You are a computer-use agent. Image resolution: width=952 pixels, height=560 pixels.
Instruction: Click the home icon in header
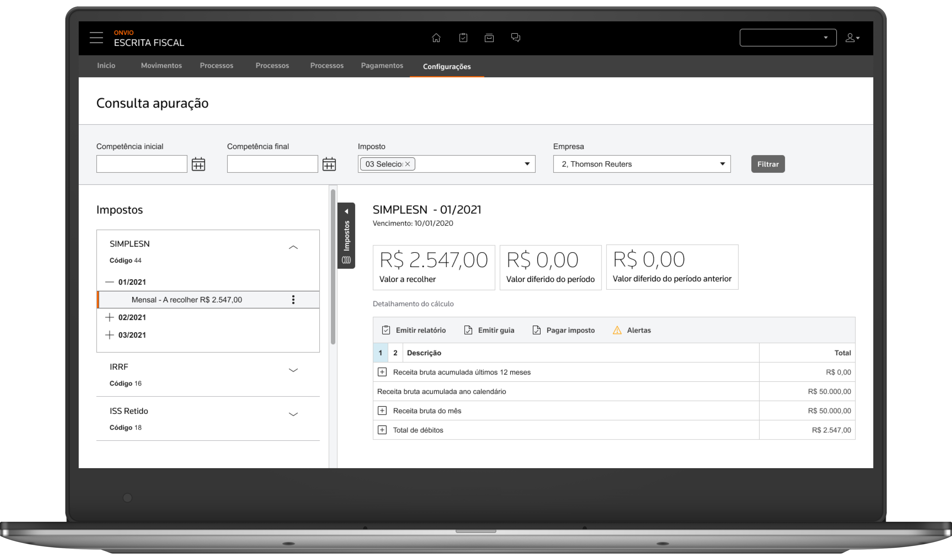pyautogui.click(x=436, y=38)
